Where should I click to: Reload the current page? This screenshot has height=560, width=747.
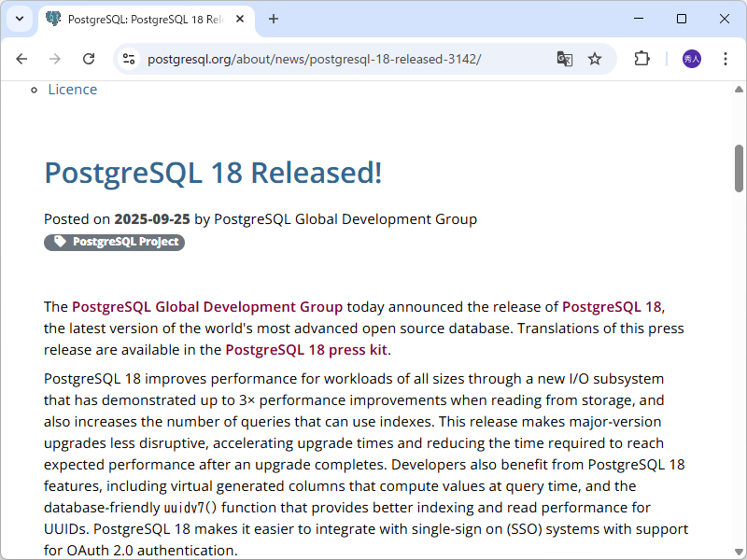[x=89, y=58]
